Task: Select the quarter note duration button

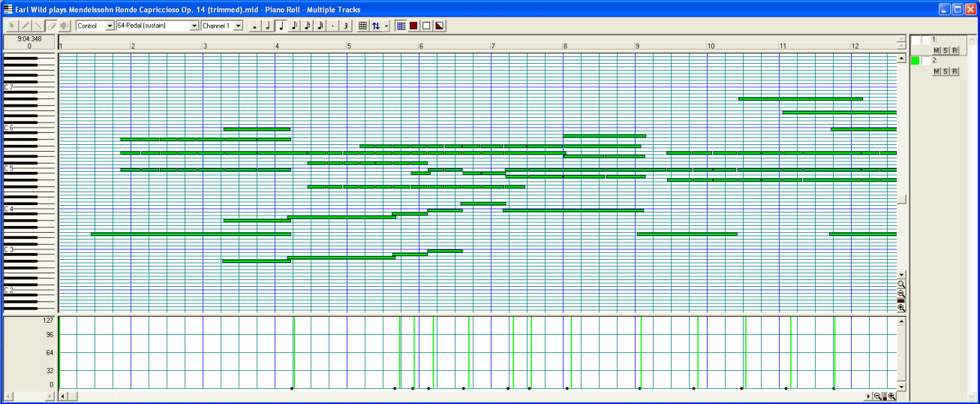Action: point(281,26)
